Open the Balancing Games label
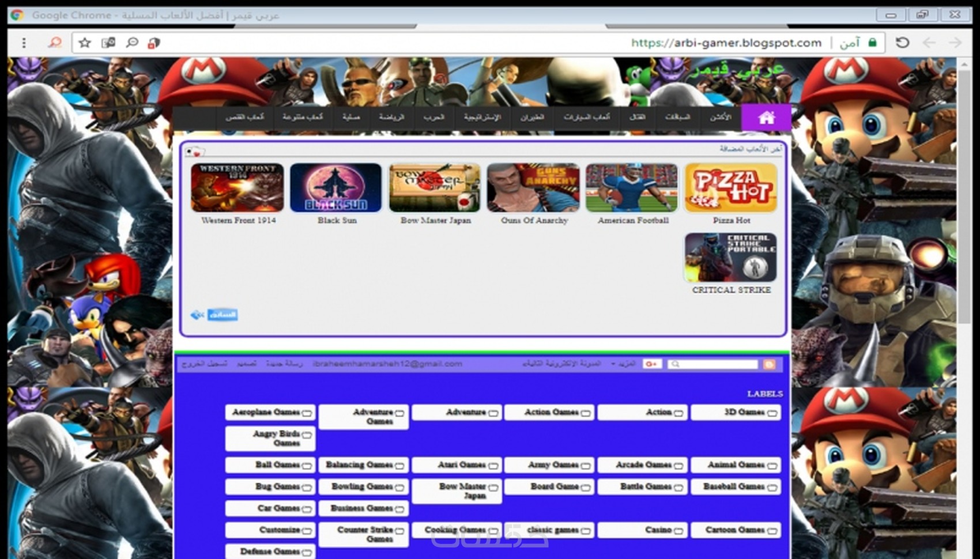980x559 pixels. [363, 464]
